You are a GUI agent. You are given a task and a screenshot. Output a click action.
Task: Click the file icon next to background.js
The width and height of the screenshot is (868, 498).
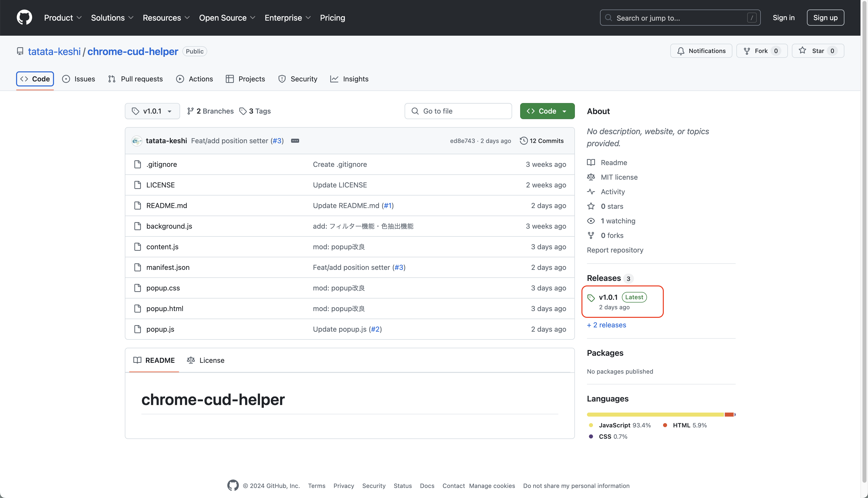[137, 226]
